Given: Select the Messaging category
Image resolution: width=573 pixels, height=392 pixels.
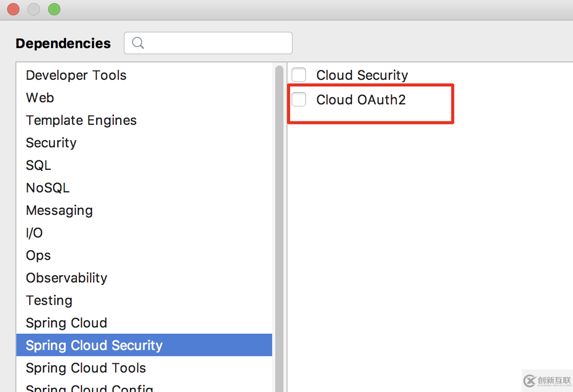Looking at the screenshot, I should pos(59,210).
